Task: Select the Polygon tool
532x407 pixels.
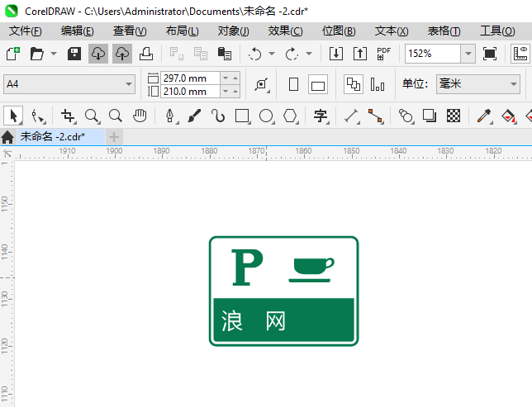Action: (291, 116)
